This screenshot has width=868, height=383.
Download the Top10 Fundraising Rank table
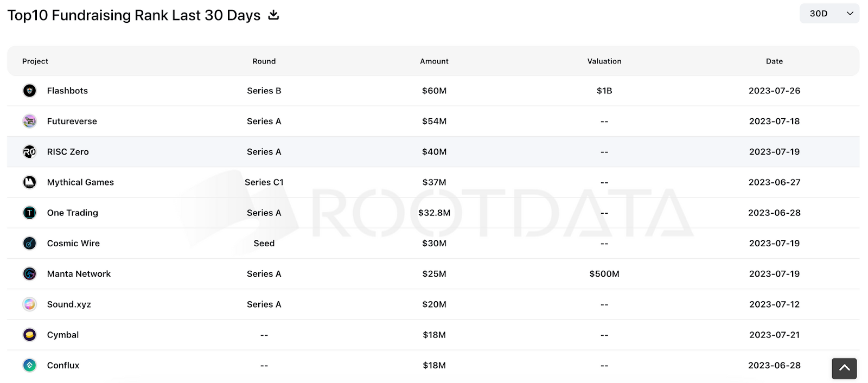(x=273, y=15)
